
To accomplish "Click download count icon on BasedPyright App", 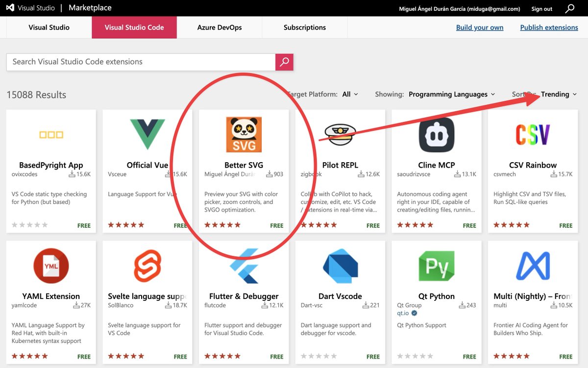I will [x=72, y=174].
